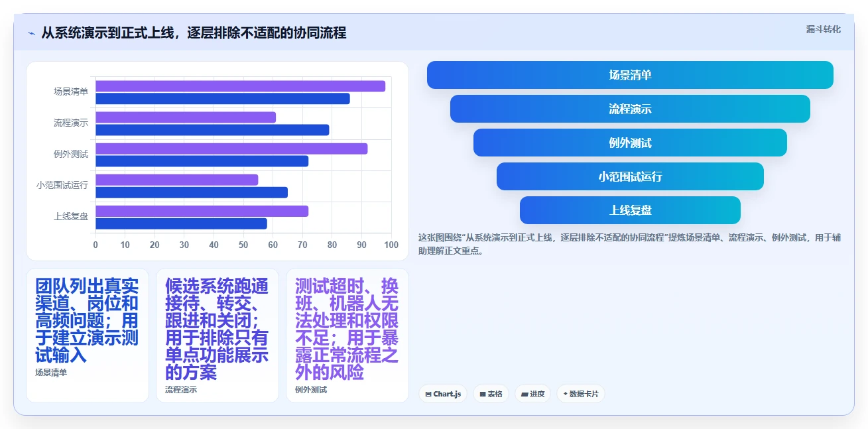The image size is (868, 429).
Task: Select the 流程演示 funnel stage
Action: click(630, 109)
